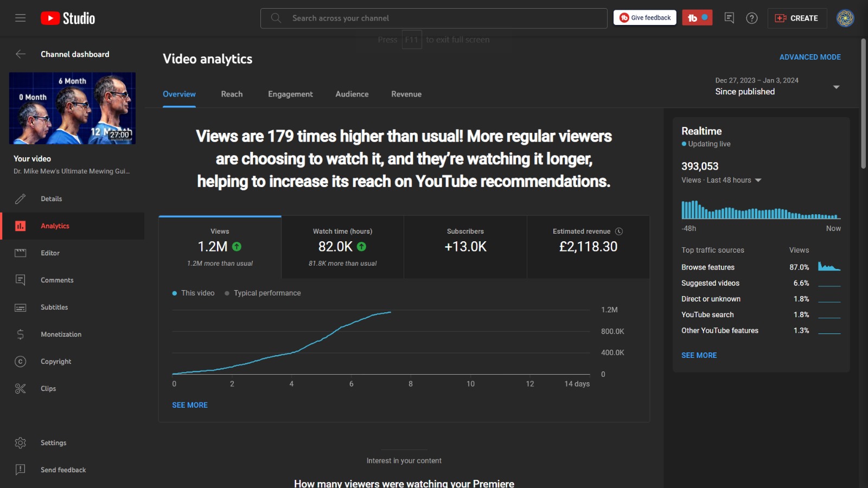Screen dimensions: 868x488
Task: Click the Monetization dollar icon
Action: 21,335
